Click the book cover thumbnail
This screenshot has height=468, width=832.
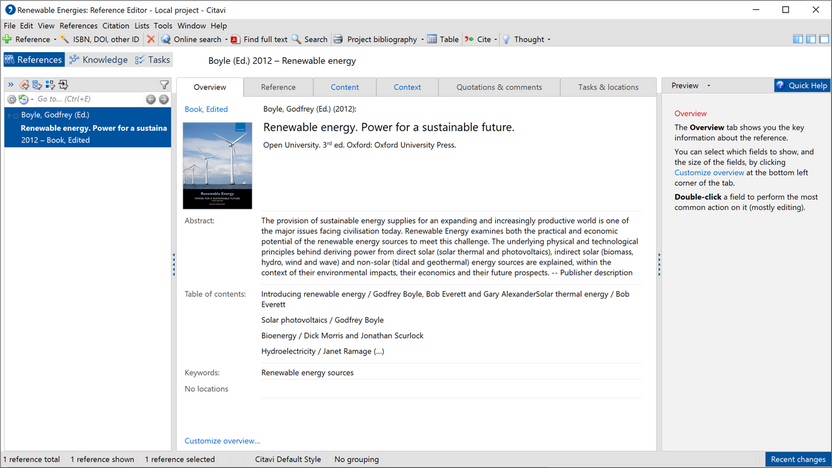pyautogui.click(x=218, y=166)
